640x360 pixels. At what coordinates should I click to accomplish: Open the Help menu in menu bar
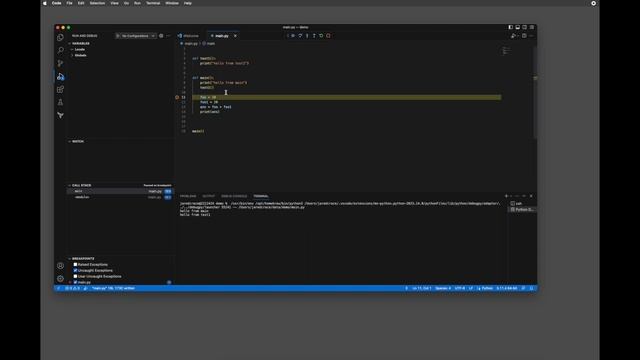coord(187,3)
